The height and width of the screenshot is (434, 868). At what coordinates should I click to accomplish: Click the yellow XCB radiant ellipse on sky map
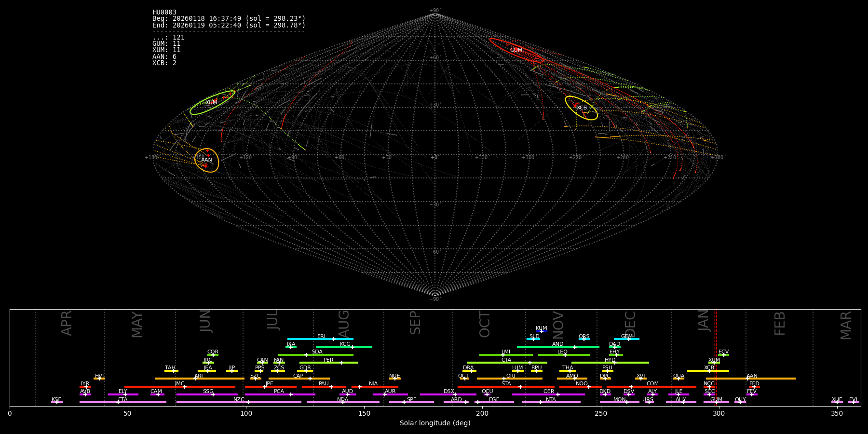click(582, 108)
